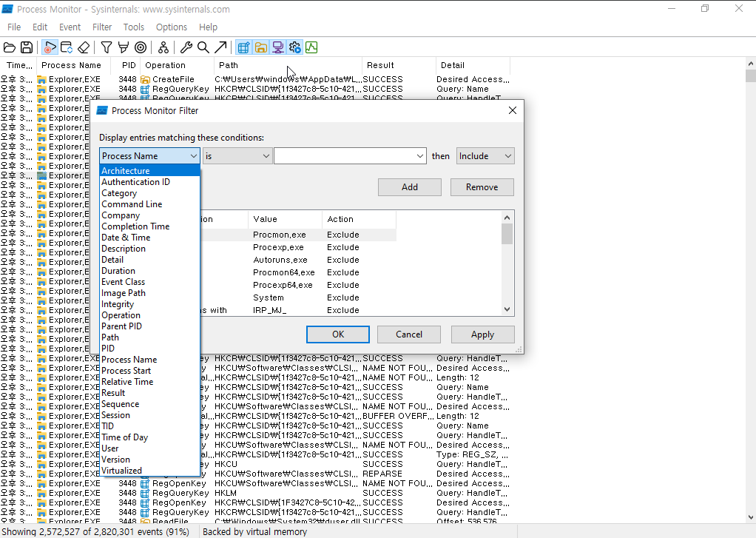Click the filter list scroll down arrow
The height and width of the screenshot is (538, 756).
(507, 309)
